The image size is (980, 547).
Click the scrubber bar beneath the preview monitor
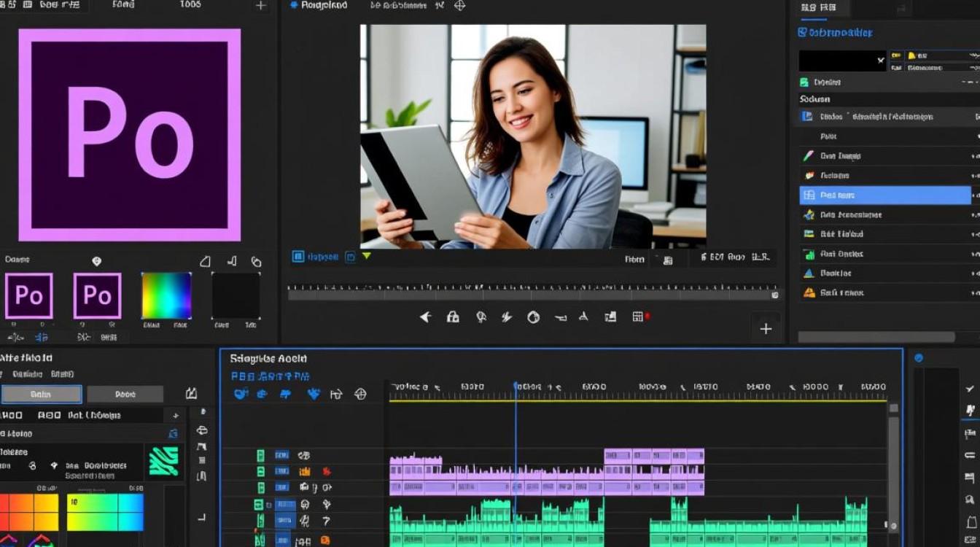pos(533,295)
